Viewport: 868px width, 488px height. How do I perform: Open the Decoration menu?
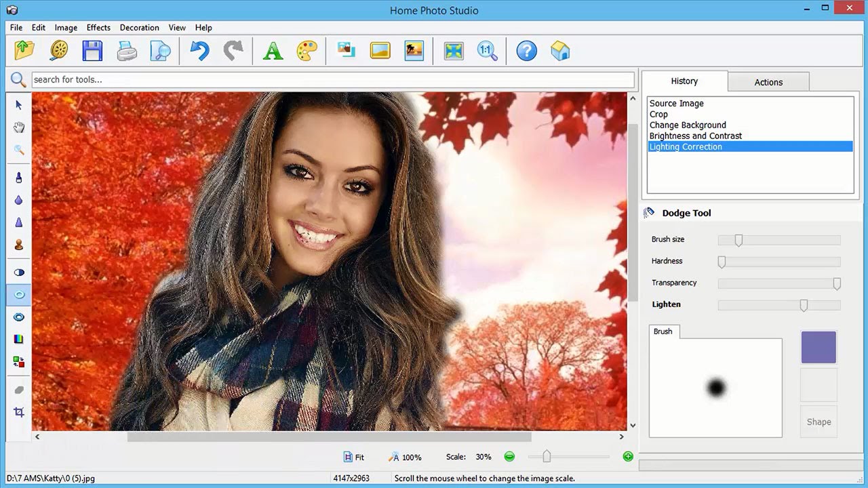[x=140, y=28]
